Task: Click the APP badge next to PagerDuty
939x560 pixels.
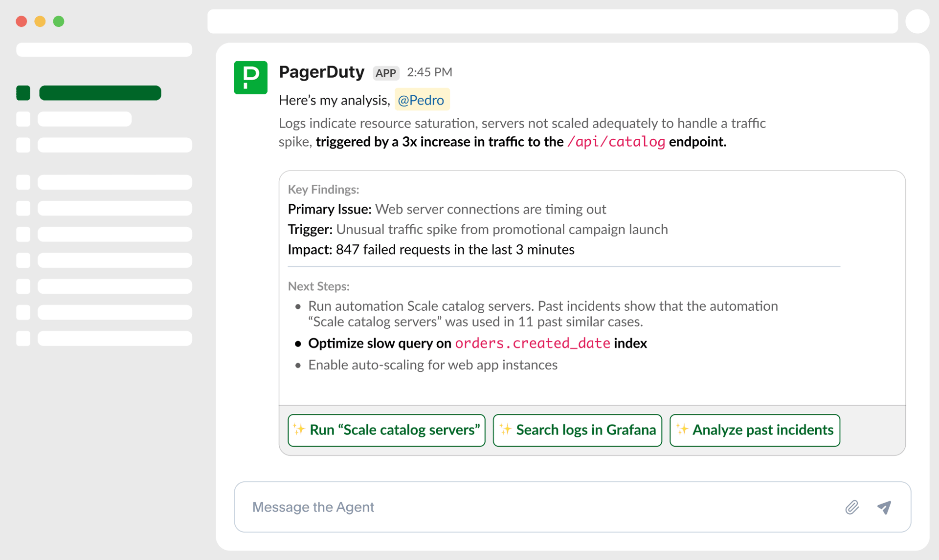Action: tap(385, 73)
